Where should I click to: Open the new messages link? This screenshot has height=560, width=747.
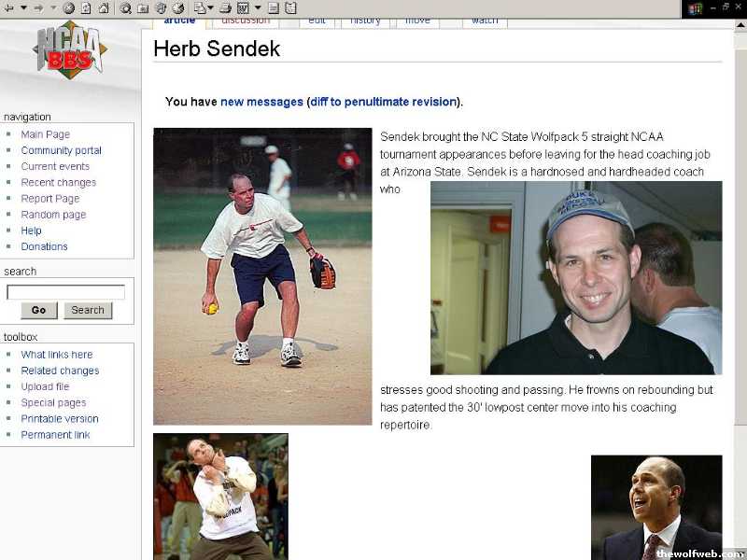pos(261,102)
